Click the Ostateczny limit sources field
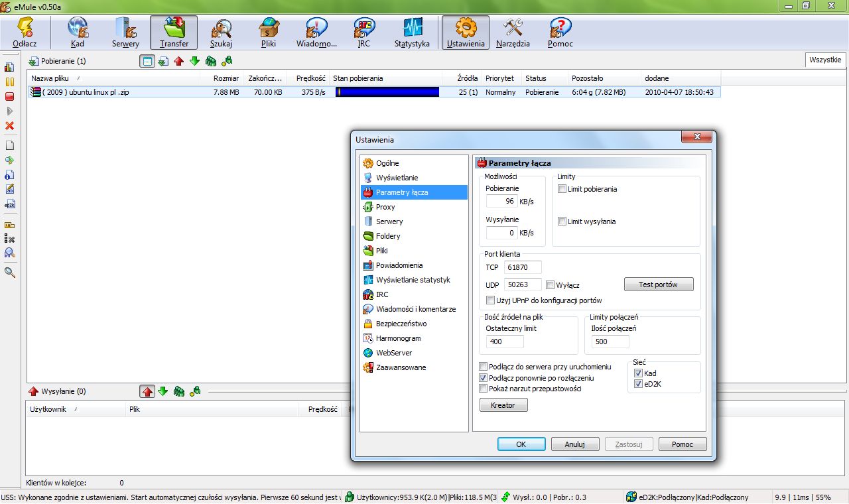This screenshot has width=849, height=504. (x=505, y=342)
